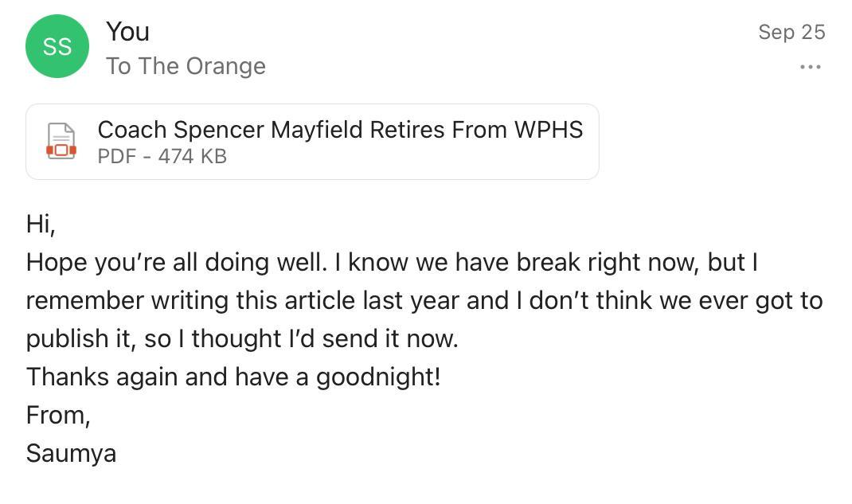Screen dimensions: 852x504
Task: Click the "PDF - 474 KB" size label
Action: (162, 156)
